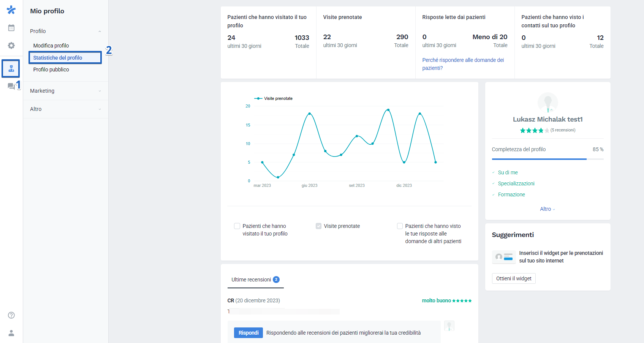Viewport: 644px width, 343px height.
Task: Enable Pazienti che hanno visitato il tuo profilo checkbox
Action: [x=237, y=226]
